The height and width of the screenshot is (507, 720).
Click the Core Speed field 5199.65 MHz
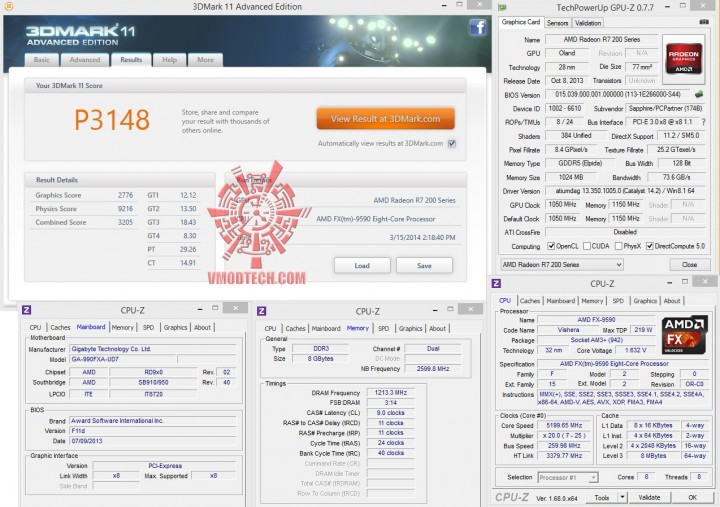pyautogui.click(x=564, y=425)
